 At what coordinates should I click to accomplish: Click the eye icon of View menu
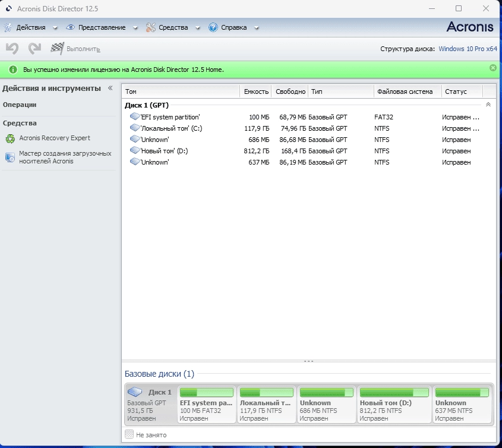[71, 27]
